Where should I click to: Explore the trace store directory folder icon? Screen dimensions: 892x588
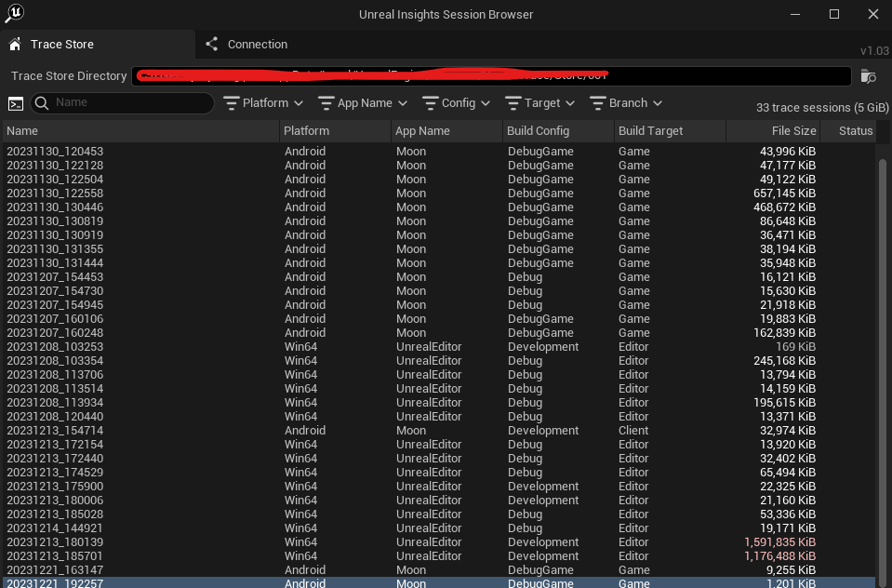[868, 76]
